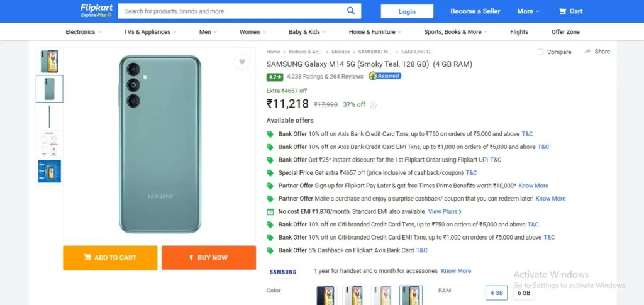Screen dimensions: 644x305
Task: Expand the More dropdown in header
Action: (x=528, y=11)
